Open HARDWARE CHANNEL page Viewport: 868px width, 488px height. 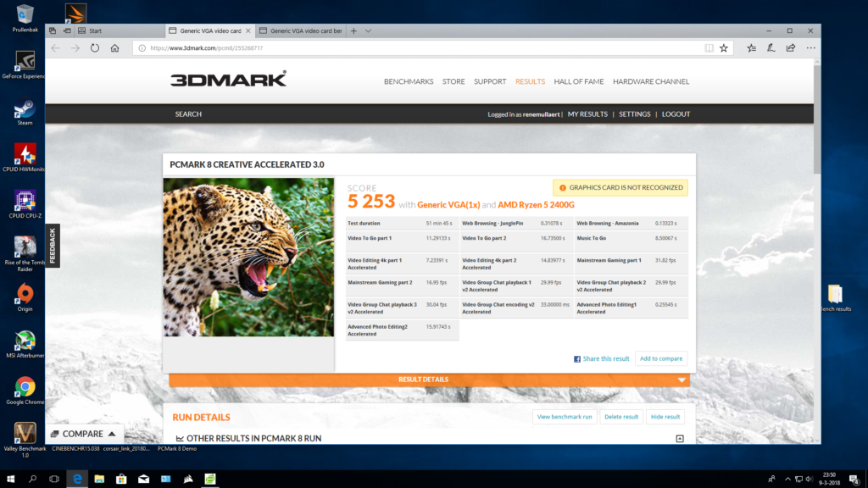[x=651, y=81]
